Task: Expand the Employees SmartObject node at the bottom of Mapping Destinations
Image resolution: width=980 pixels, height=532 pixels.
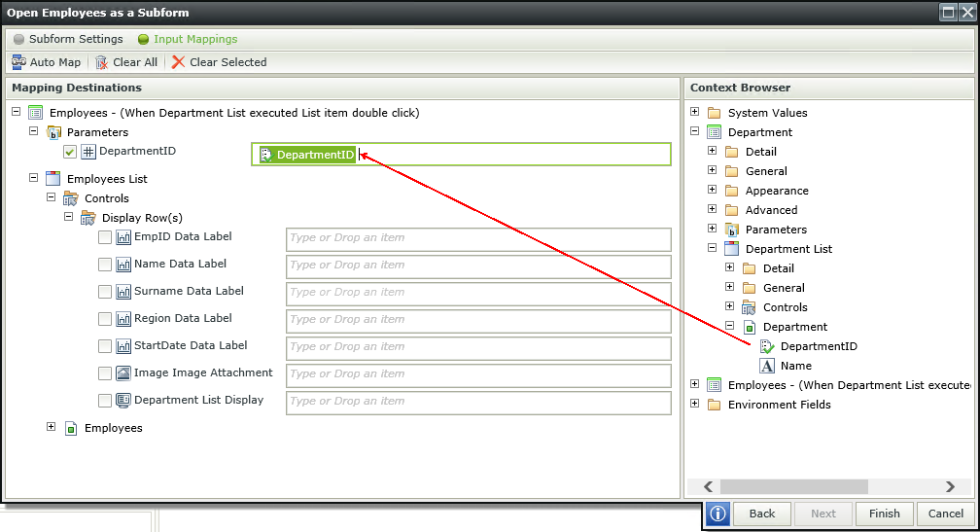Action: [x=52, y=427]
